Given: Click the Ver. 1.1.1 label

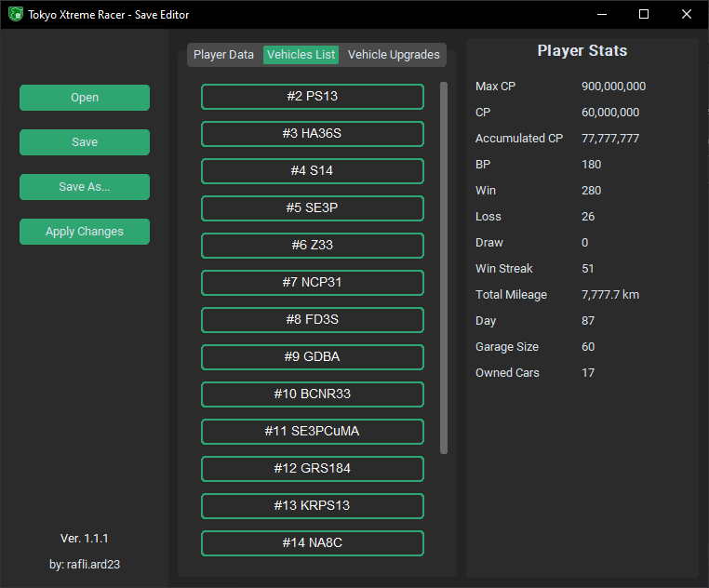Looking at the screenshot, I should tap(85, 539).
